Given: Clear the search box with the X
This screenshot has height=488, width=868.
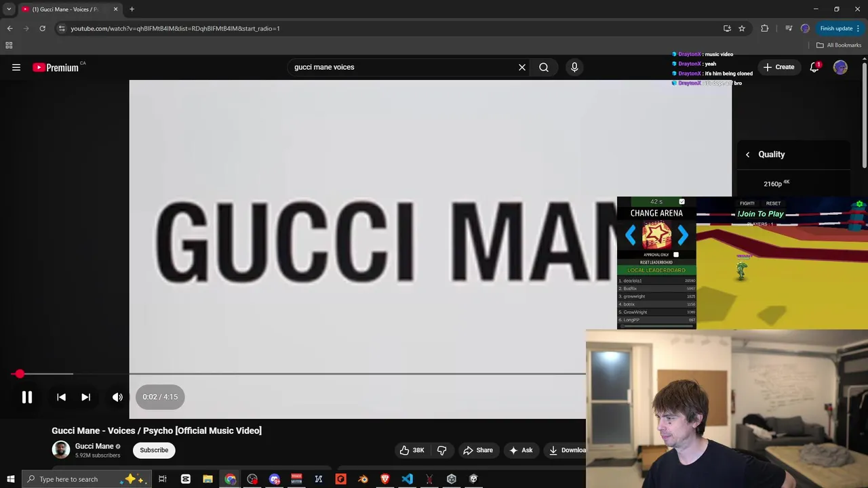Looking at the screenshot, I should [522, 67].
